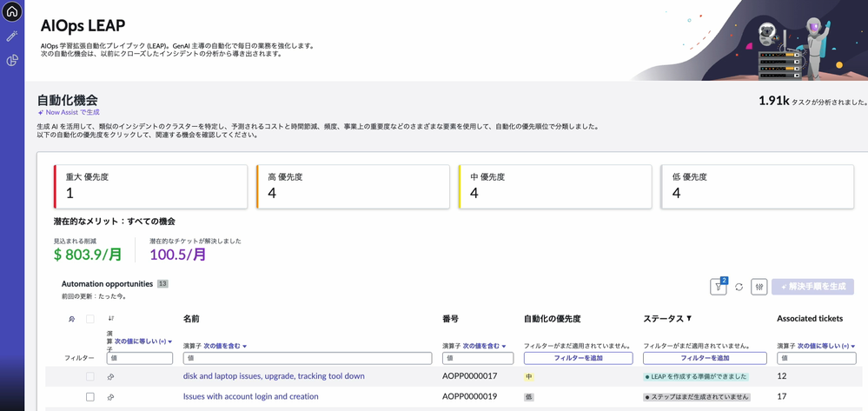The height and width of the screenshot is (411, 868).
Task: Refresh the automation opportunities list
Action: [739, 287]
